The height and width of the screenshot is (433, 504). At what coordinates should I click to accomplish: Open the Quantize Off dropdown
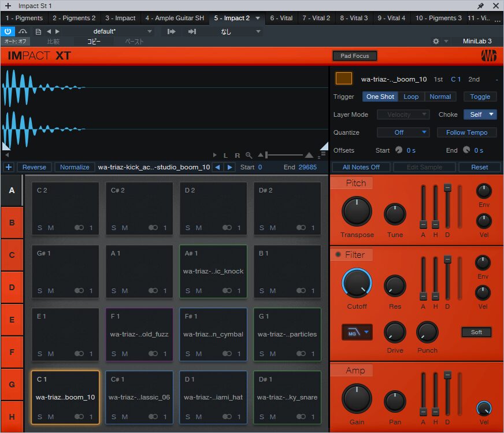(403, 132)
